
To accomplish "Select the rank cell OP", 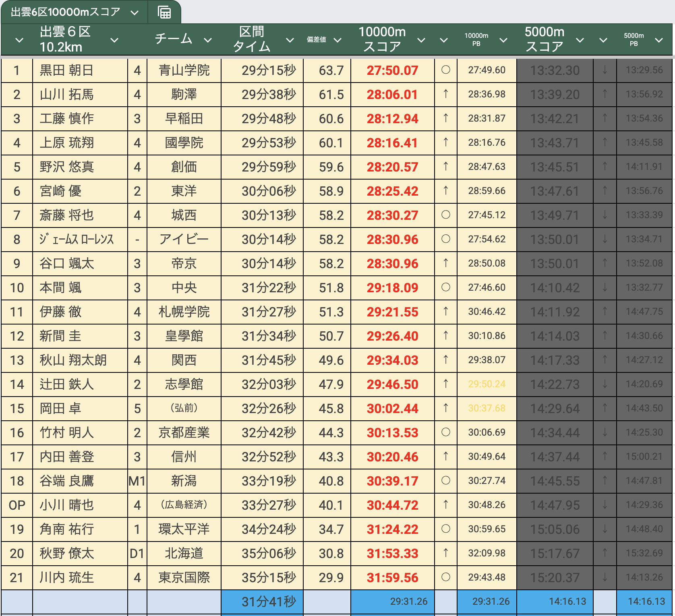I will [17, 505].
